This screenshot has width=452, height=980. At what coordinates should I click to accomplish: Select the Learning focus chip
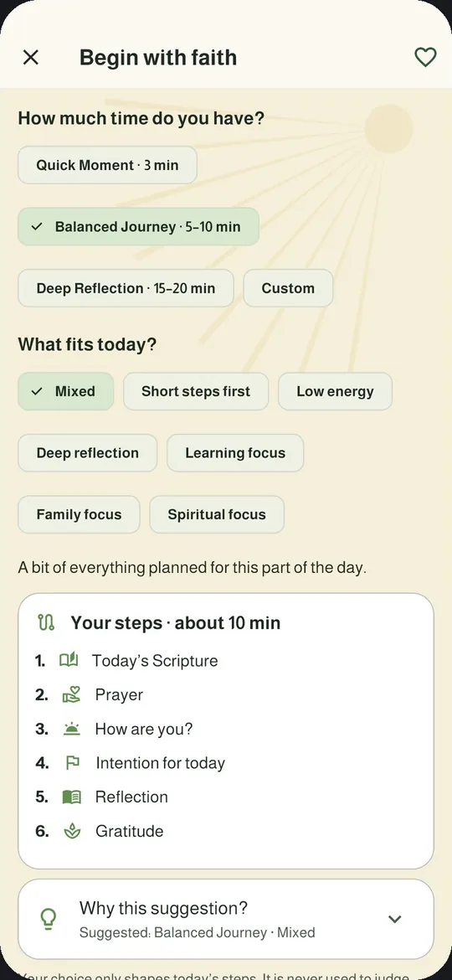pyautogui.click(x=235, y=452)
